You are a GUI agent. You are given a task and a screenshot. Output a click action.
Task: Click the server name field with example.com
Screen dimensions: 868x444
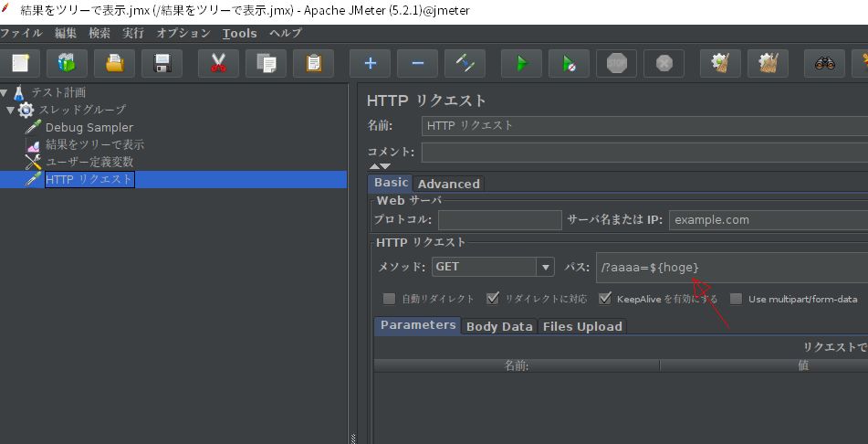769,220
